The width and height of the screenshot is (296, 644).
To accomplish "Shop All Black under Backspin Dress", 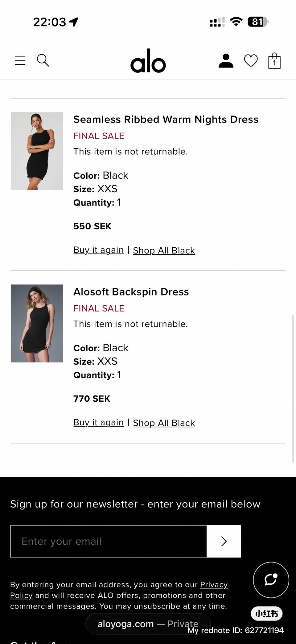I will coord(164,423).
